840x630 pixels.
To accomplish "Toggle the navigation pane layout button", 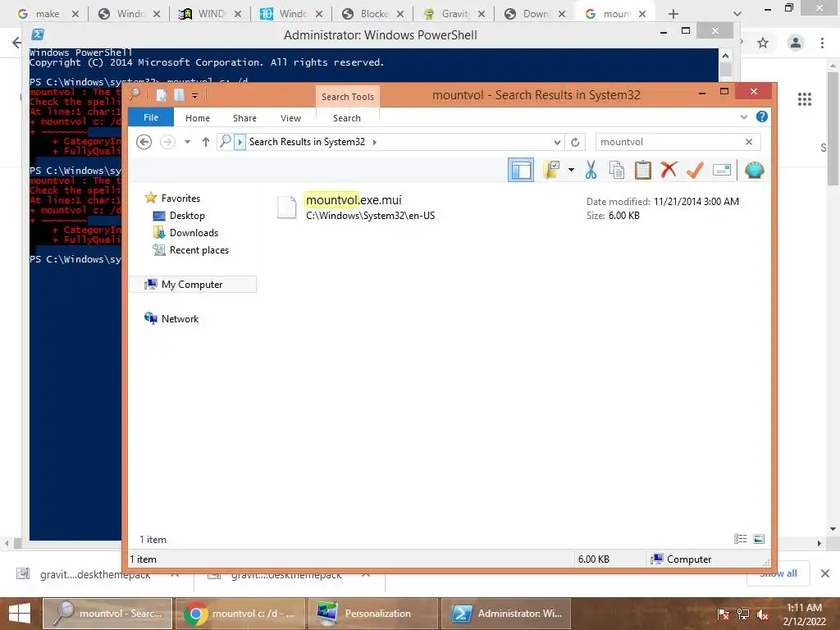I will pyautogui.click(x=521, y=171).
